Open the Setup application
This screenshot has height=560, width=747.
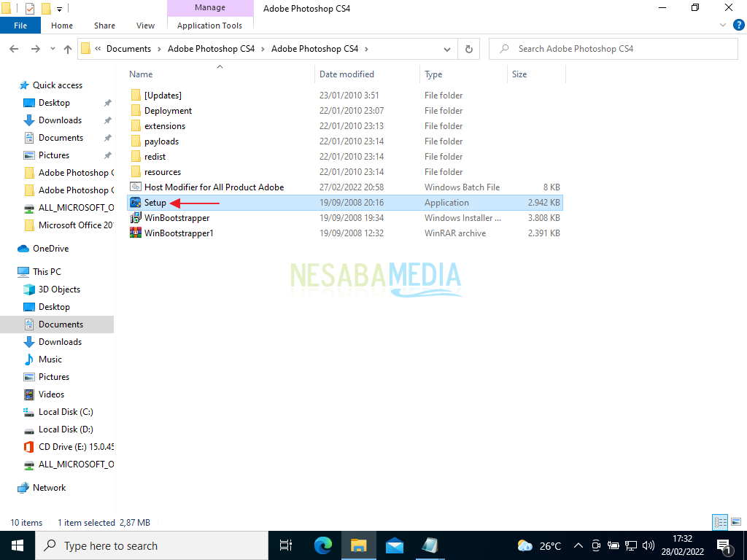pos(155,202)
